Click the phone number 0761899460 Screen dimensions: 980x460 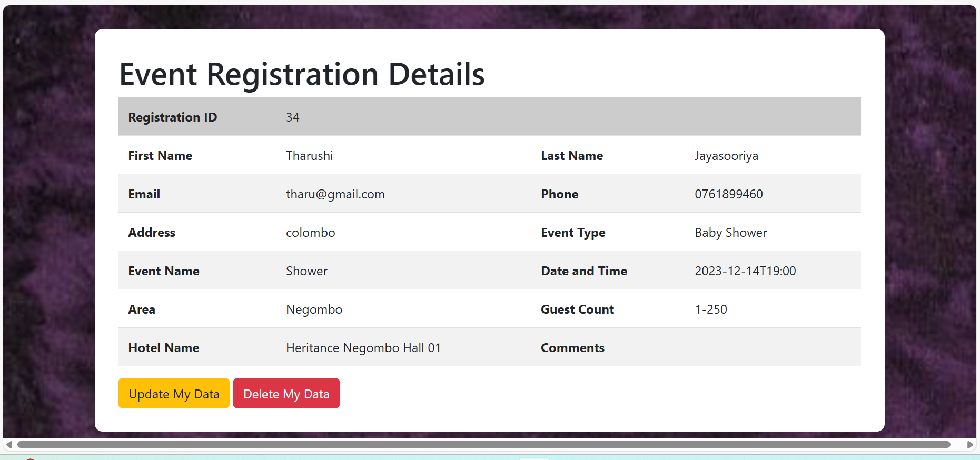pyautogui.click(x=728, y=194)
